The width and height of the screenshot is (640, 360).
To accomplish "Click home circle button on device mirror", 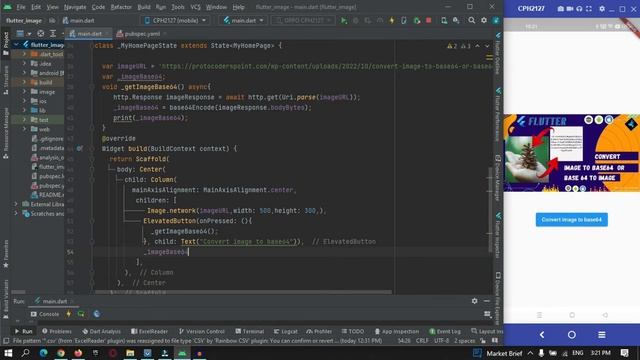I will [572, 335].
